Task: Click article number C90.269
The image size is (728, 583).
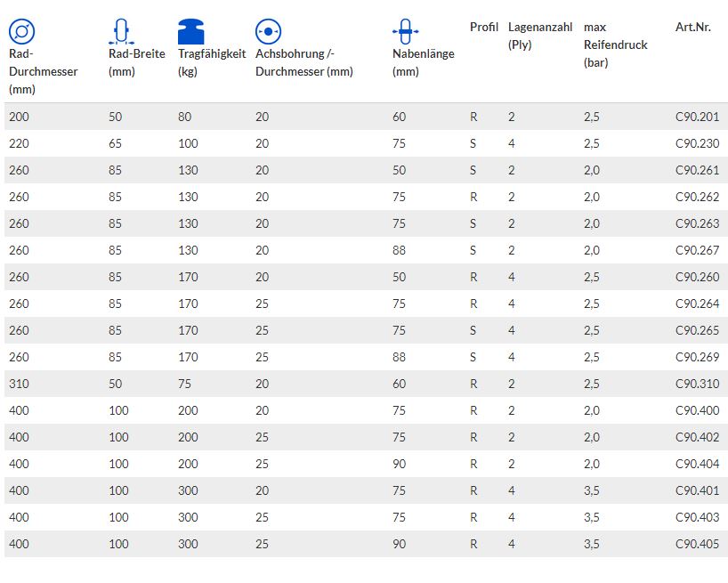Action: [x=697, y=357]
